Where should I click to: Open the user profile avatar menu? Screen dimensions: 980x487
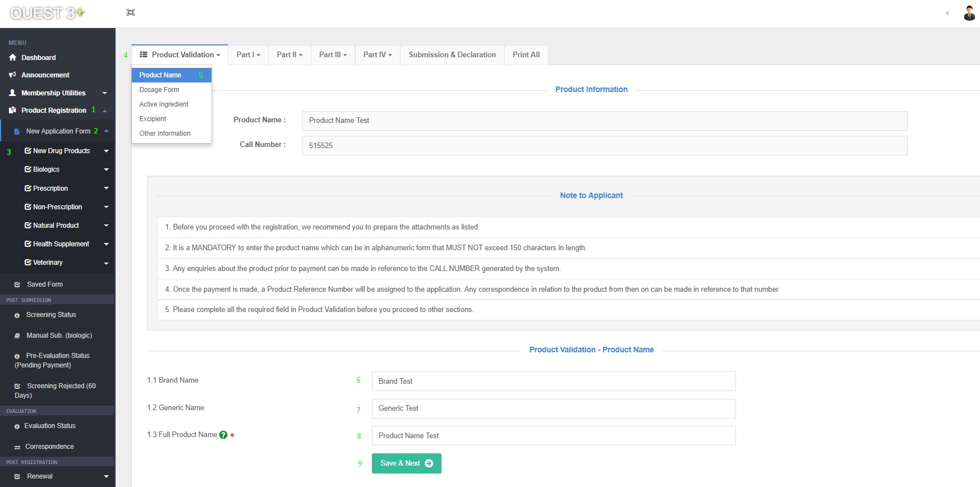[x=969, y=13]
